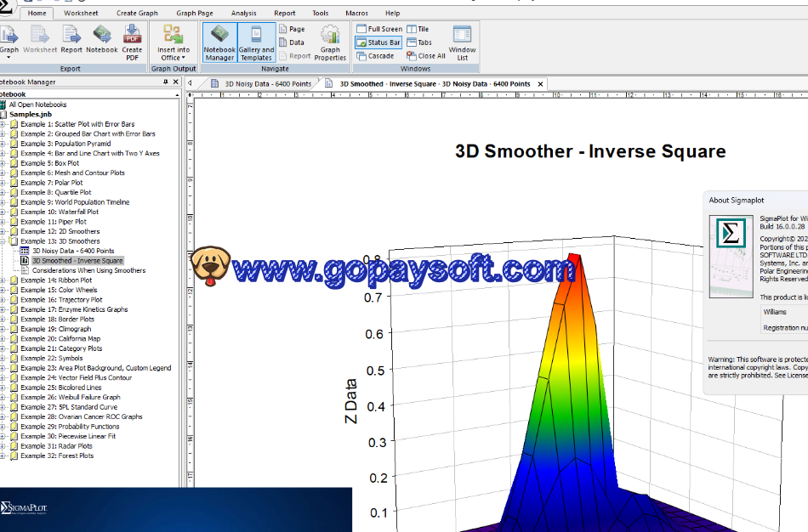Select the 3D Smoothed graph page icon in tree
The width and height of the screenshot is (808, 532).
pyautogui.click(x=24, y=261)
